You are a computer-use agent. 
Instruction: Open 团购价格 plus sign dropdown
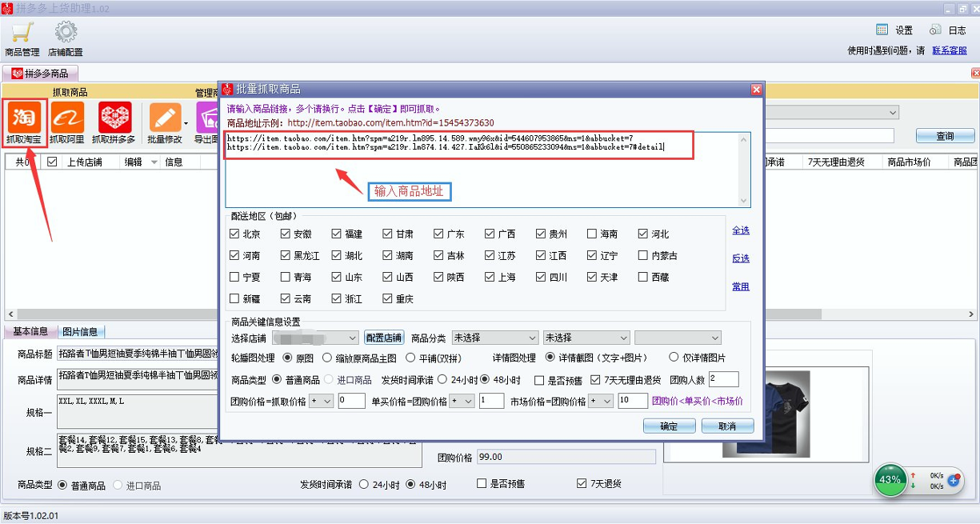click(x=321, y=401)
